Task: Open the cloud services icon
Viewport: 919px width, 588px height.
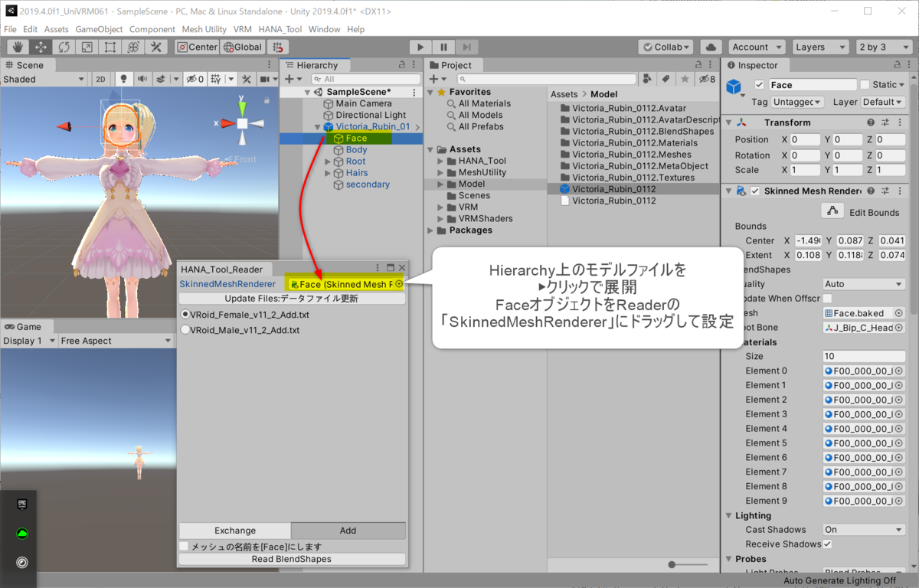Action: point(711,47)
